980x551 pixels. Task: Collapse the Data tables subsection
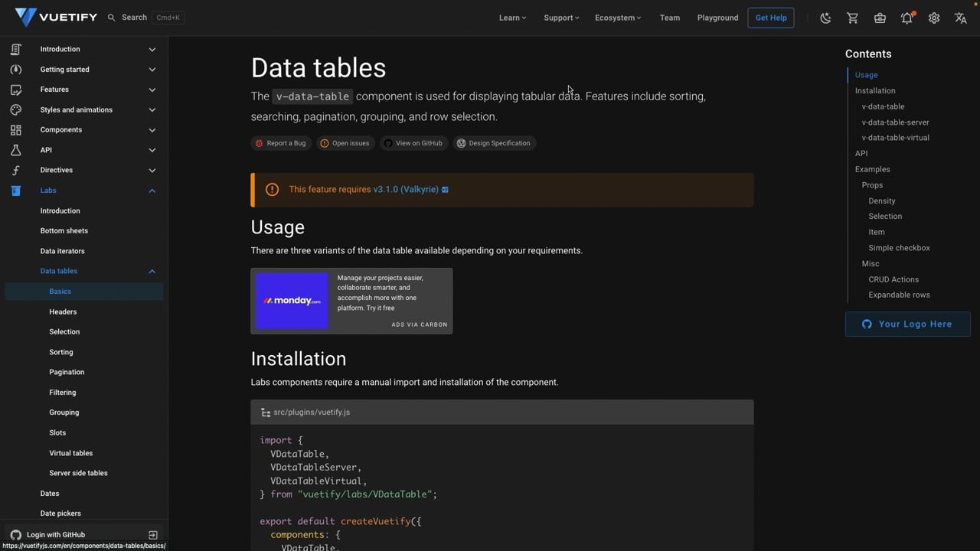152,271
